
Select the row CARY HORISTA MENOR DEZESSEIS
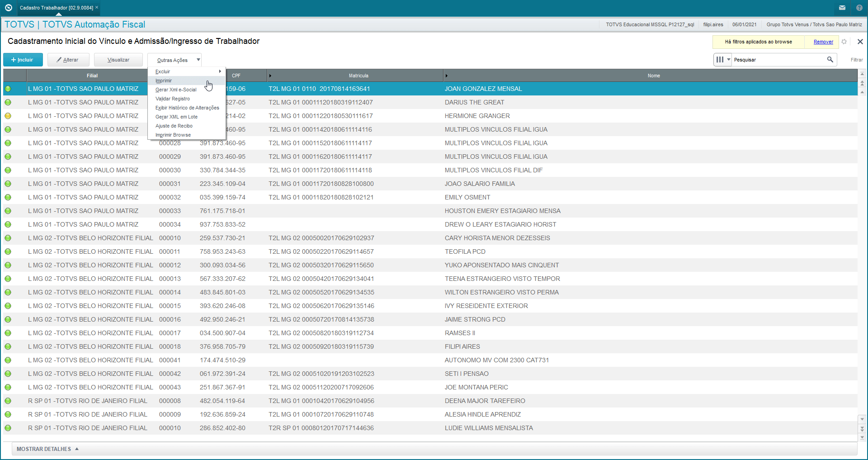click(x=430, y=238)
